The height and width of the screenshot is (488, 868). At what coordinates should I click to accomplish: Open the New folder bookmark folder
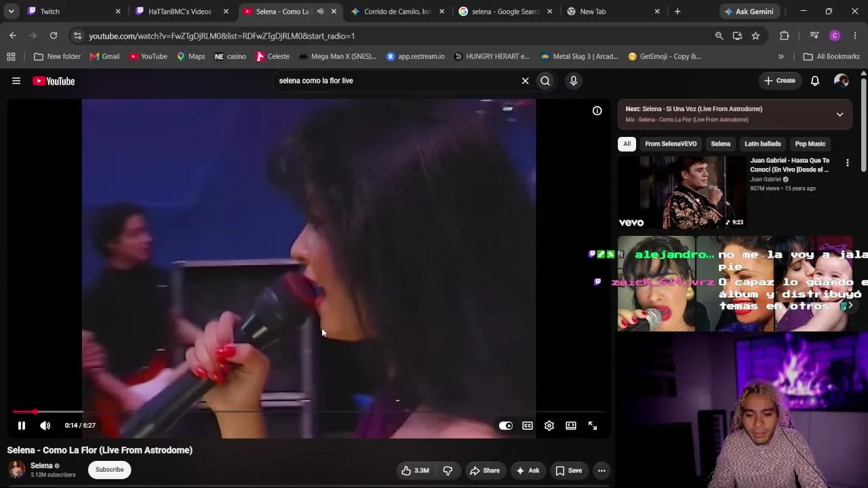click(x=57, y=56)
